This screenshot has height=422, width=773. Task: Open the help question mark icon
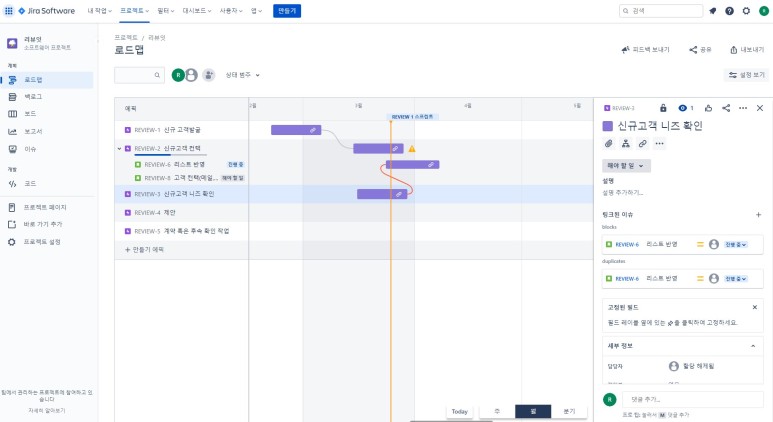[x=730, y=11]
